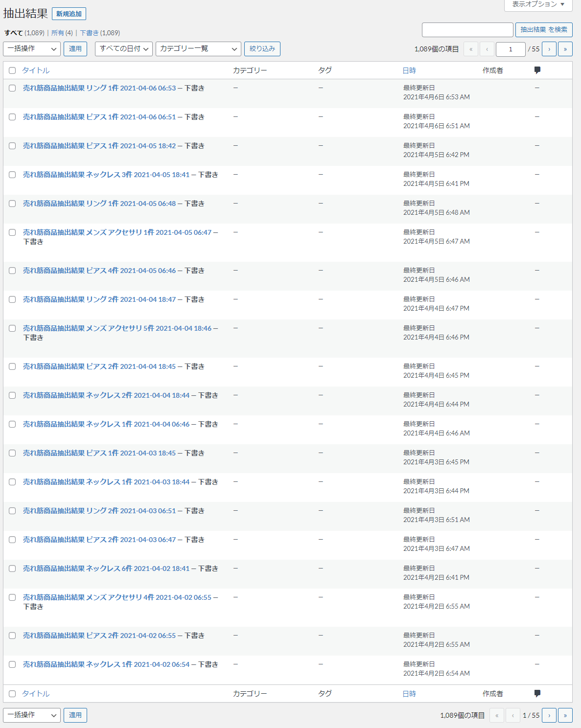Open the カテゴリー一覧 category dropdown
The image size is (581, 728).
(x=198, y=49)
